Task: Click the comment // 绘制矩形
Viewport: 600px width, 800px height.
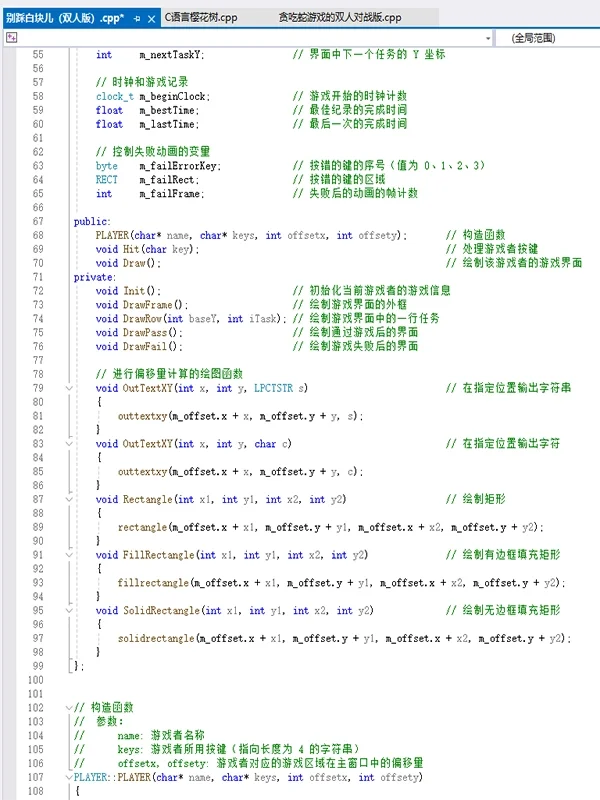Action: [x=476, y=499]
